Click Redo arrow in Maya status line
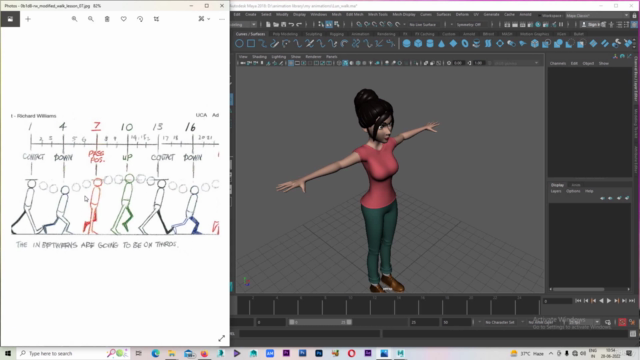 point(299,24)
